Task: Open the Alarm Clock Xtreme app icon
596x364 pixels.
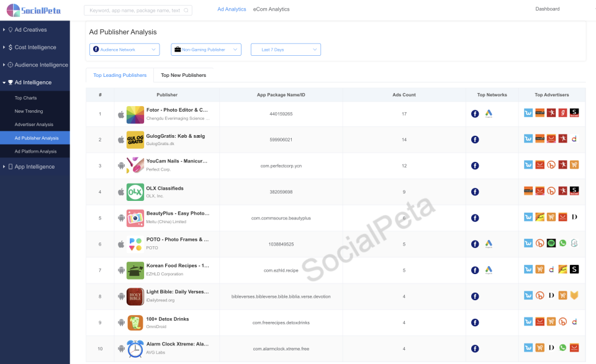Action: (135, 349)
